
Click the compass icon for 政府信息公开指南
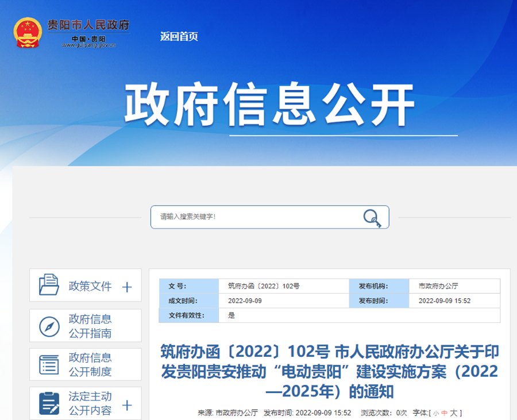pyautogui.click(x=49, y=326)
